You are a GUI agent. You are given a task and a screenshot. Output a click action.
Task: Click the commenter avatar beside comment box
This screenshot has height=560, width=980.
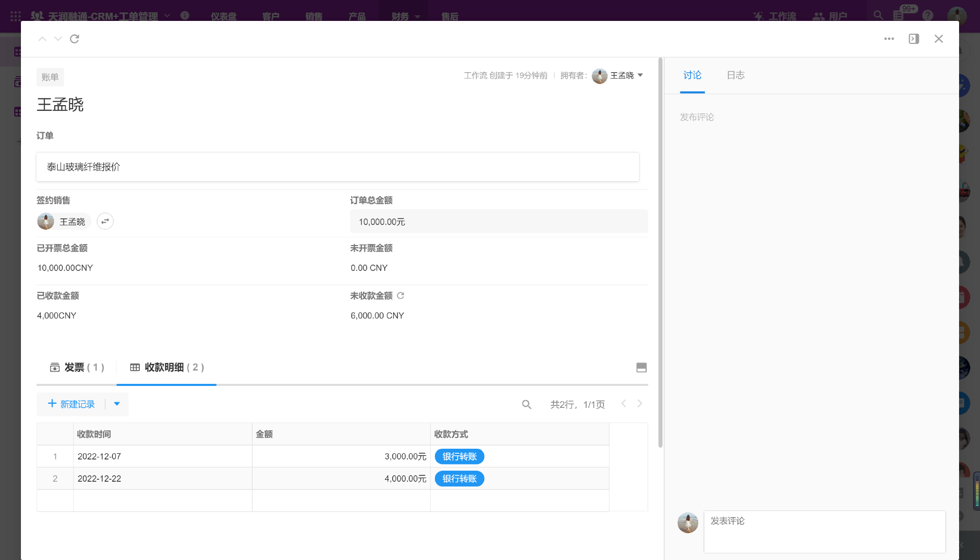point(688,523)
